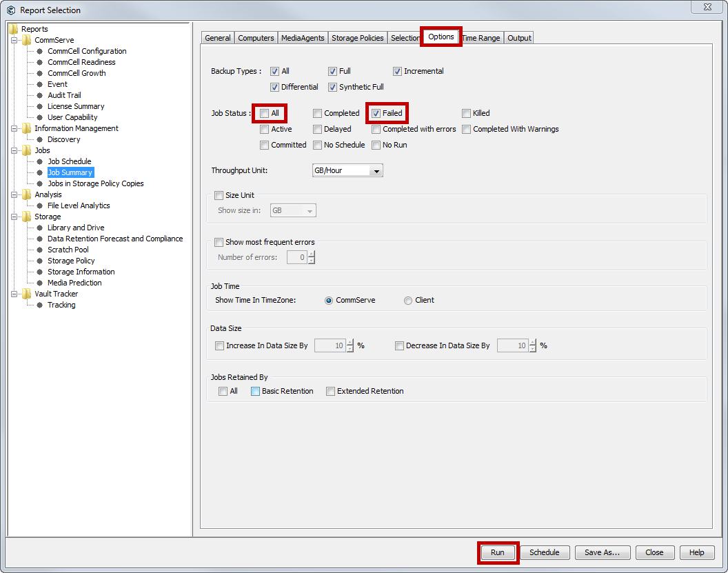Select Job Schedule in the tree

click(x=70, y=161)
